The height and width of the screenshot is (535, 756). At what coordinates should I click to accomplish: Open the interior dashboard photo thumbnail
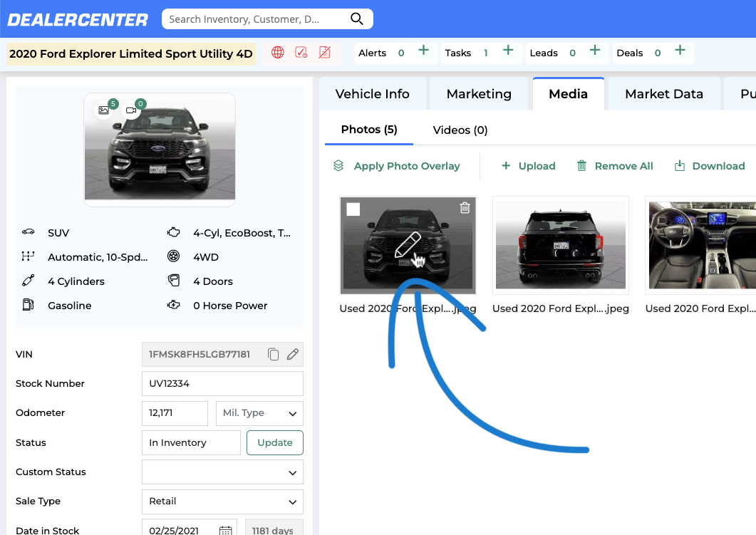(x=700, y=245)
